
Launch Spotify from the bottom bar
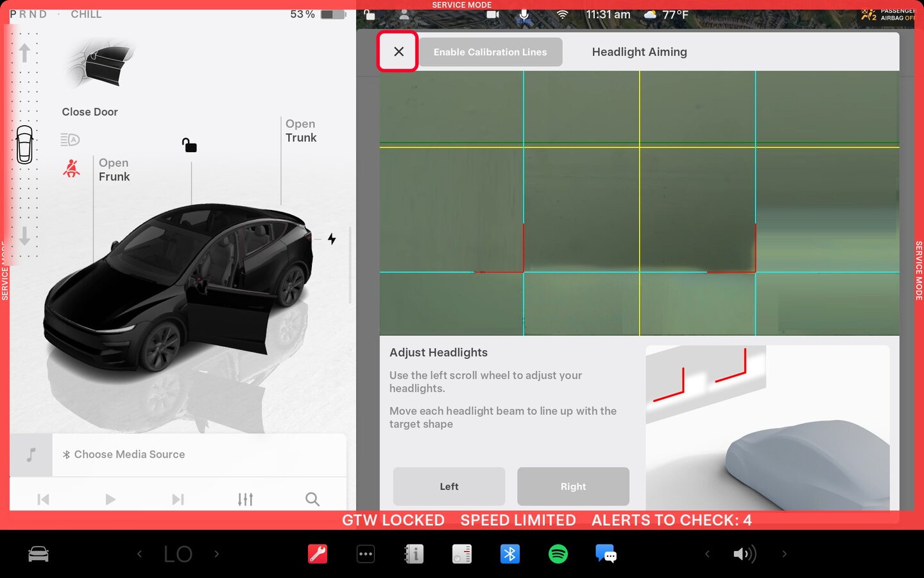tap(558, 554)
